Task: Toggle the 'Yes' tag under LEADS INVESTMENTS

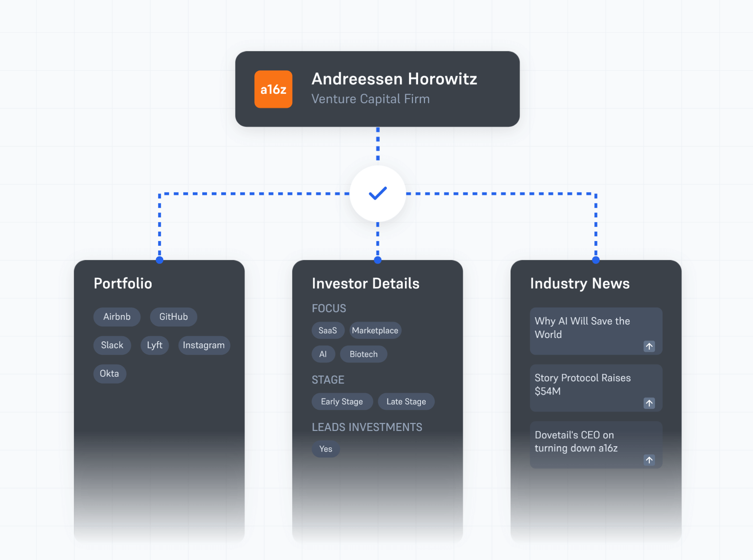Action: 325,449
